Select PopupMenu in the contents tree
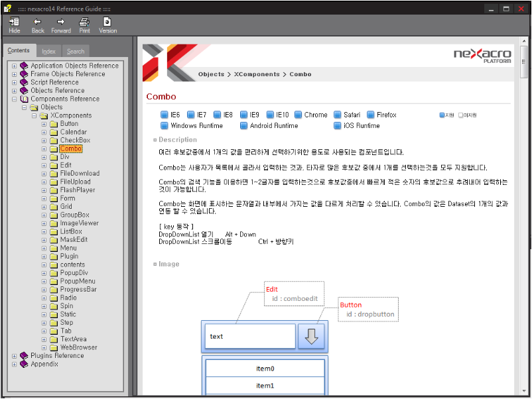Screen dimensions: 532x399 click(x=78, y=281)
